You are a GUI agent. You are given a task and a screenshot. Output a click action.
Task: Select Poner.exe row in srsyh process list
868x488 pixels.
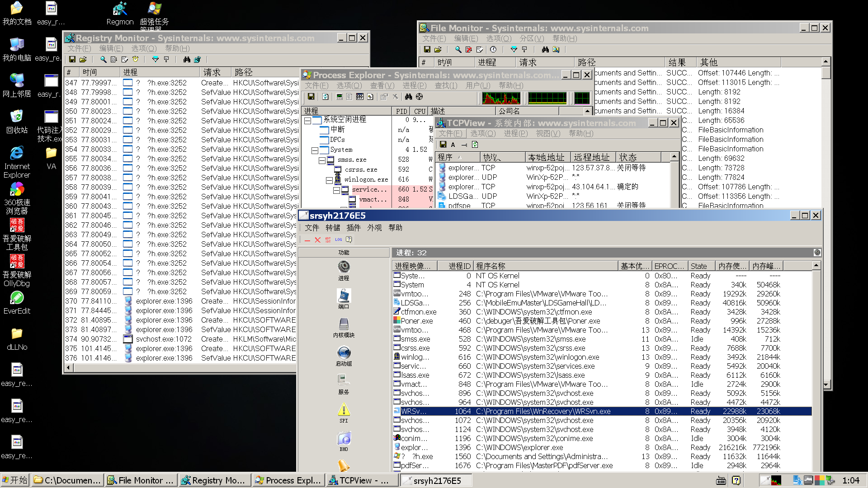click(602, 321)
